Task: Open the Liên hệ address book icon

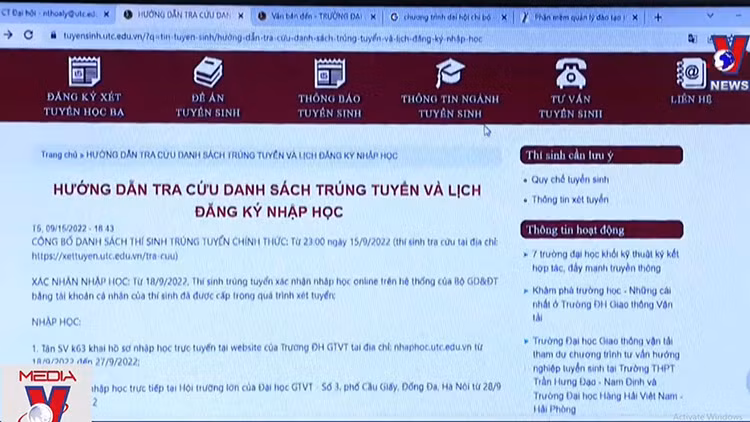Action: click(691, 74)
